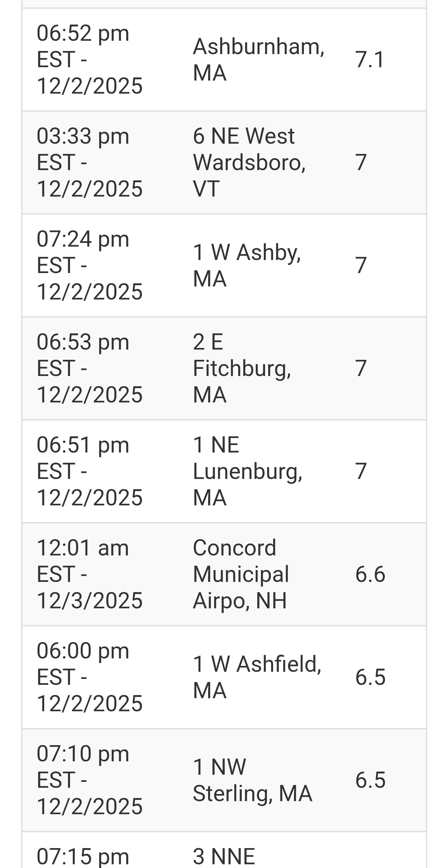Select the 1 W Ashby, MA location
The height and width of the screenshot is (868, 448).
(246, 265)
